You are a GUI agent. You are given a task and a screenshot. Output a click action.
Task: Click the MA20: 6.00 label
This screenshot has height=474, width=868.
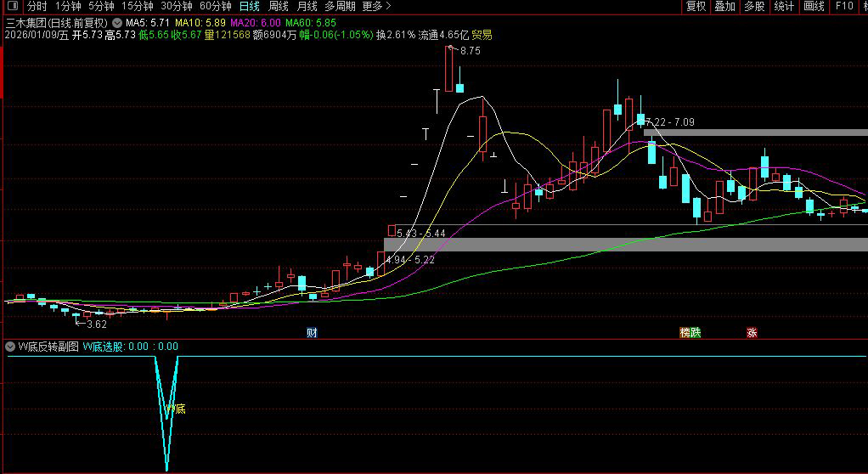click(256, 23)
